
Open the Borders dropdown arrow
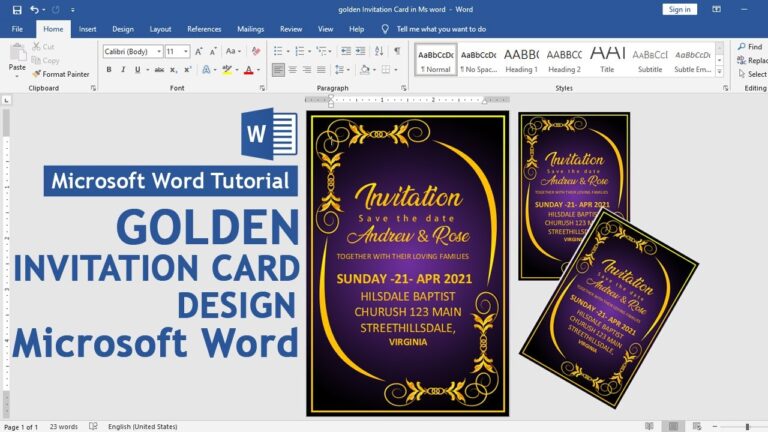396,70
